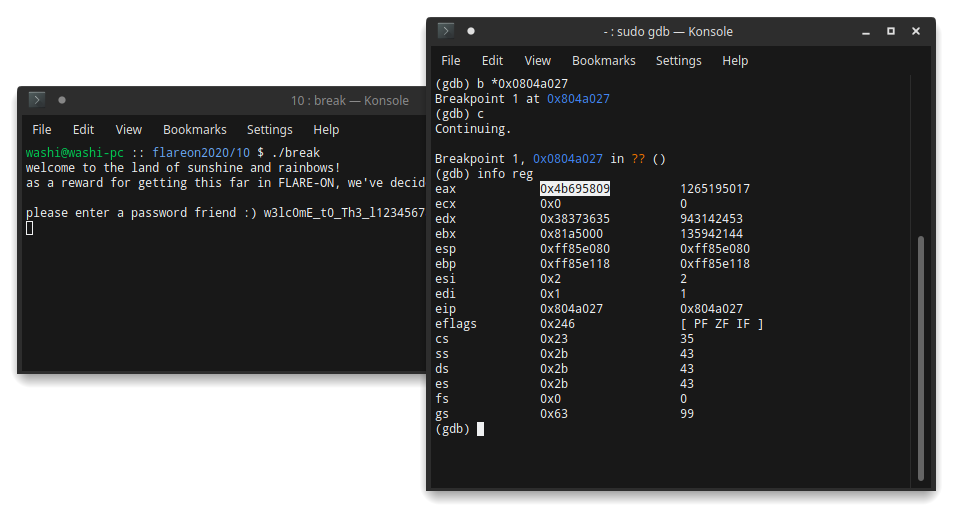The image size is (970, 514).
Task: Open Settings menu in gdb Konsole
Action: pos(679,61)
